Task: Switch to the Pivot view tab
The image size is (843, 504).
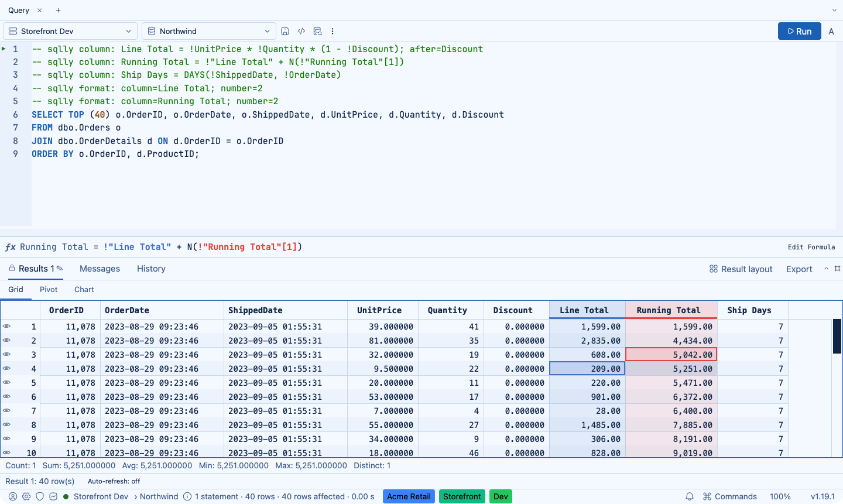Action: pyautogui.click(x=49, y=289)
